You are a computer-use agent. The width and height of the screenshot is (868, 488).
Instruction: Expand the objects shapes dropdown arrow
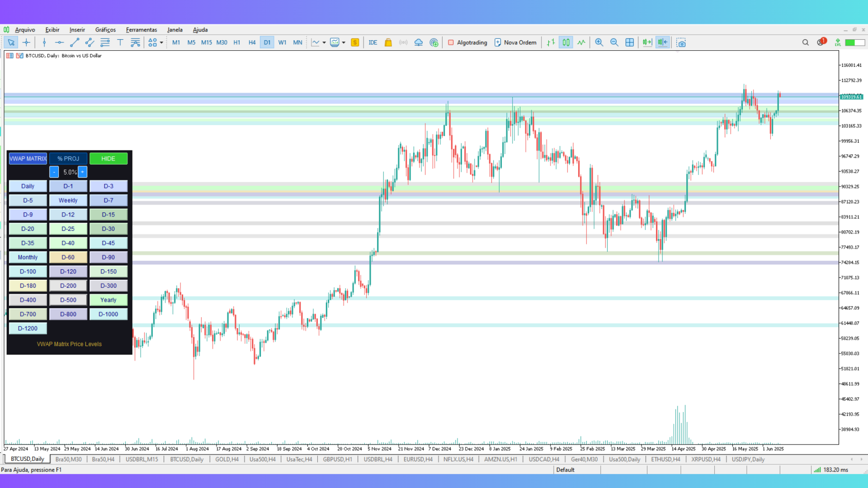point(161,42)
